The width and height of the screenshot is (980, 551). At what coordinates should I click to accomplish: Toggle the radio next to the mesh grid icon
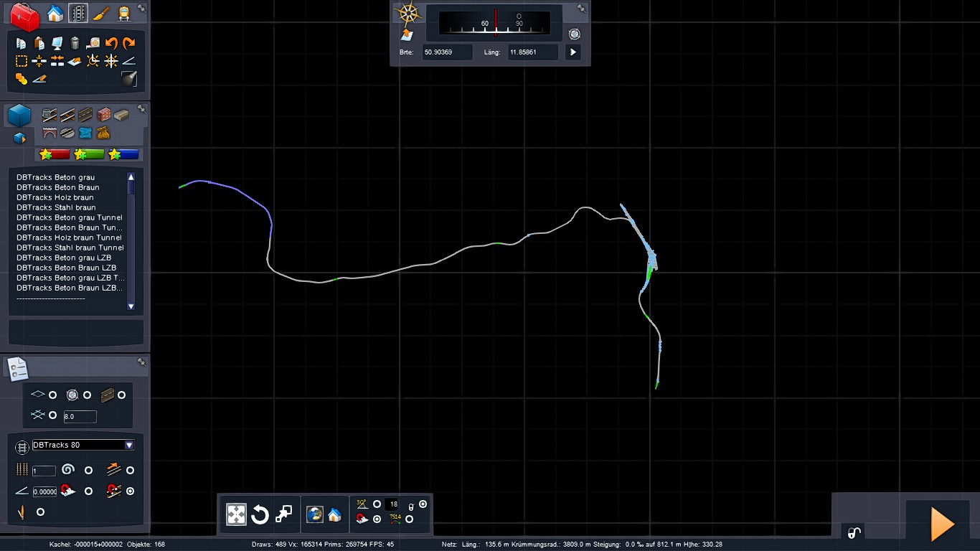[52, 415]
